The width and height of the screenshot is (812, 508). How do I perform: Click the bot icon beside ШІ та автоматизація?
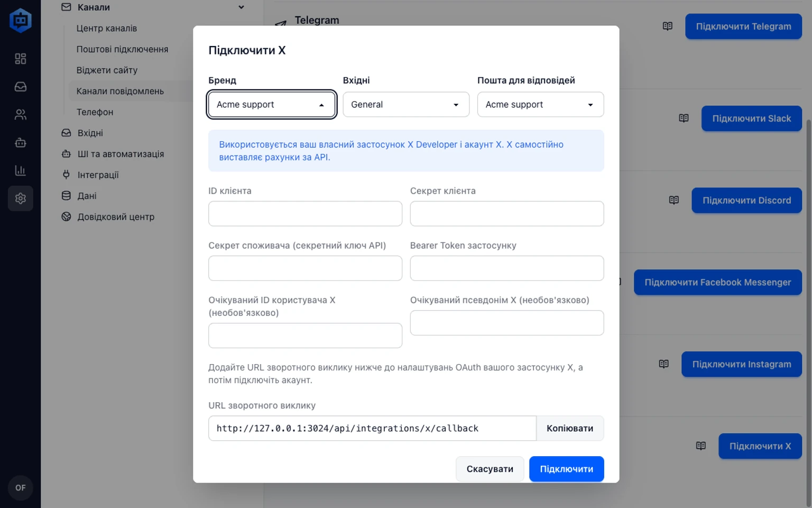pos(66,154)
